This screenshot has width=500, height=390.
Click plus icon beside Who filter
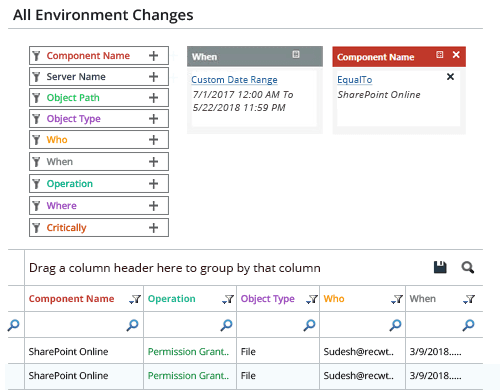[x=153, y=140]
